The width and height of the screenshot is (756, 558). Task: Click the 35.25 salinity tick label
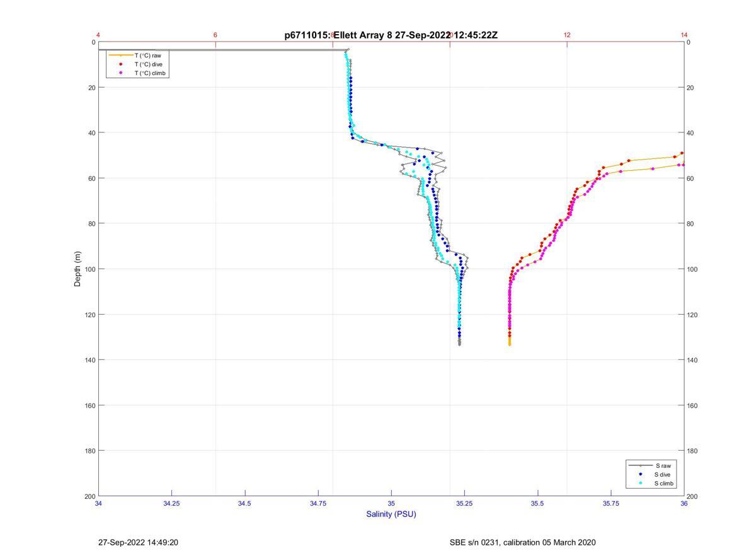tap(464, 503)
